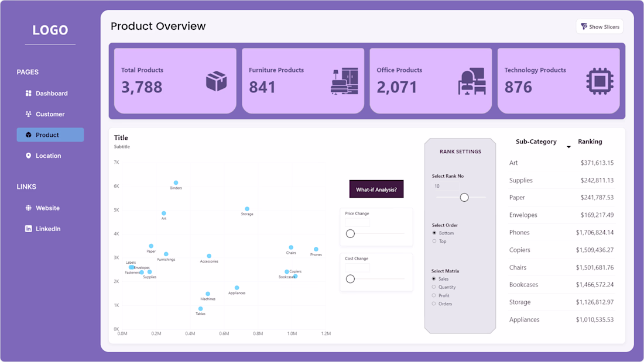Click the Copiers row in ranking table

pyautogui.click(x=561, y=250)
